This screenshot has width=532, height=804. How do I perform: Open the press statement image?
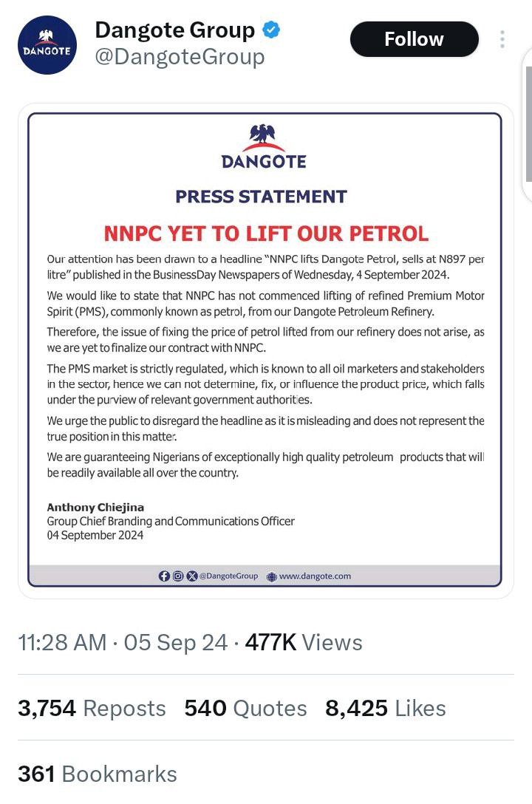[265, 350]
